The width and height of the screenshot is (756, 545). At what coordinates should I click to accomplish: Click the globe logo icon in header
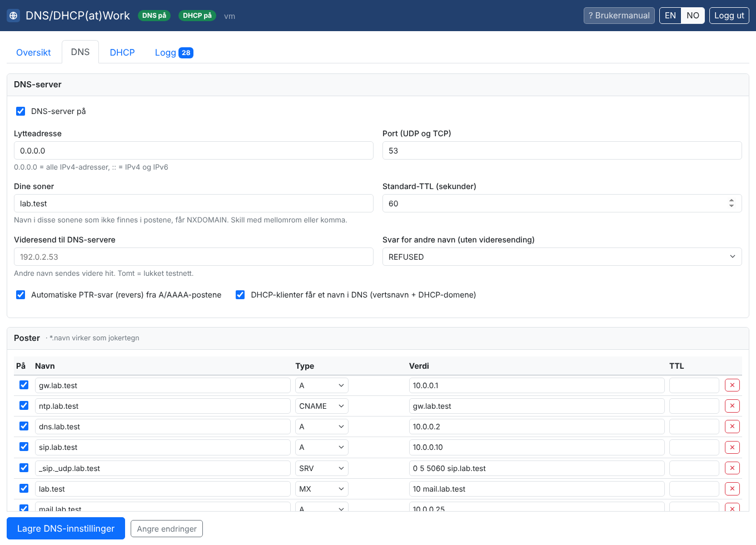point(13,16)
